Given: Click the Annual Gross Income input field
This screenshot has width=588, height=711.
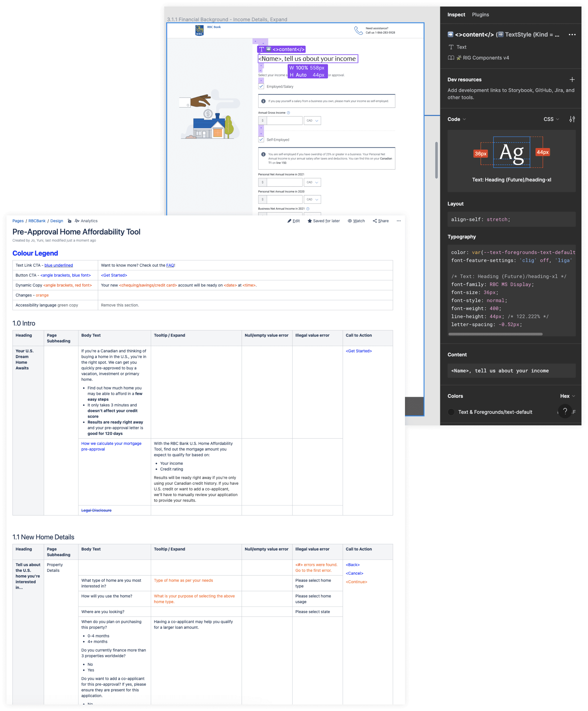Looking at the screenshot, I should pos(284,121).
